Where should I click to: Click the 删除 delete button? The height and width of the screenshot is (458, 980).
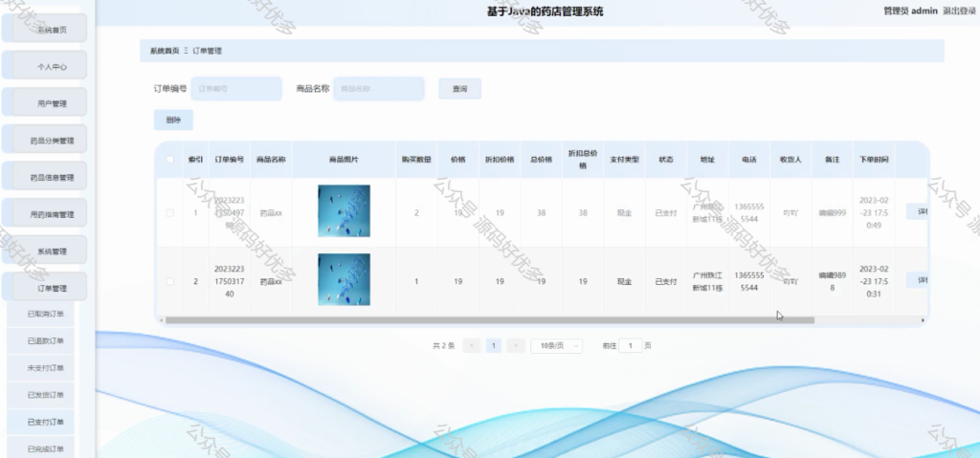coord(173,120)
